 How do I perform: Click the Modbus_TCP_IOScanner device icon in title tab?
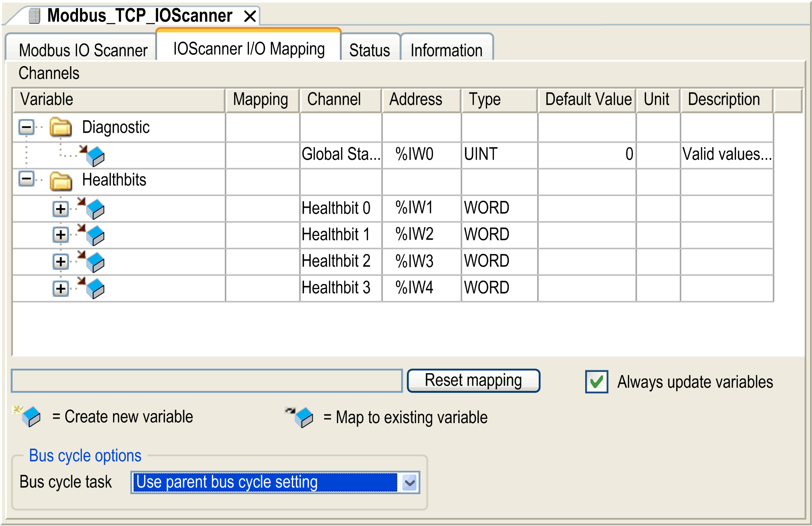click(x=35, y=16)
